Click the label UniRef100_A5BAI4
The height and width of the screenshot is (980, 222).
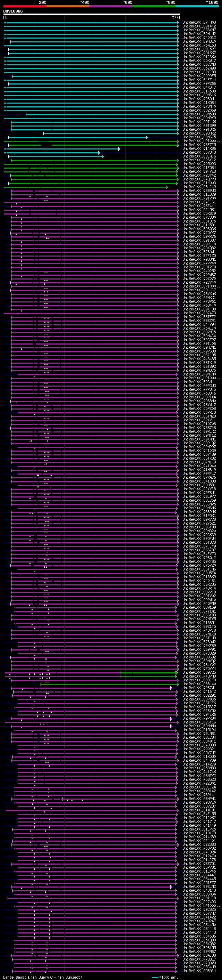click(x=199, y=971)
